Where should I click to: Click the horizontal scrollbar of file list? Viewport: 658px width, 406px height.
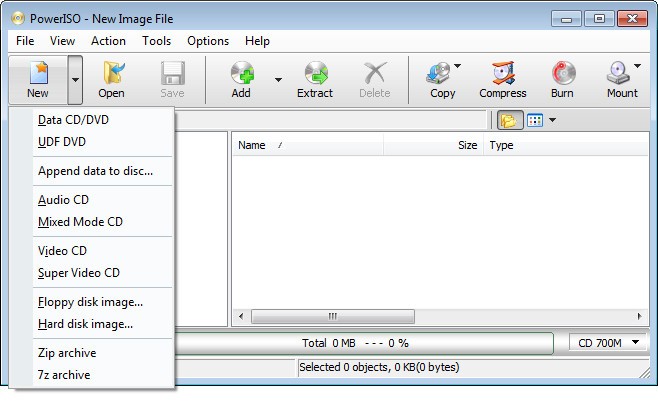tap(440, 317)
